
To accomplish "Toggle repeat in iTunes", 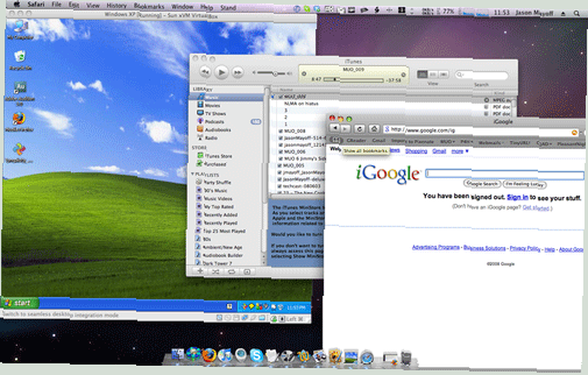I will point(231,271).
